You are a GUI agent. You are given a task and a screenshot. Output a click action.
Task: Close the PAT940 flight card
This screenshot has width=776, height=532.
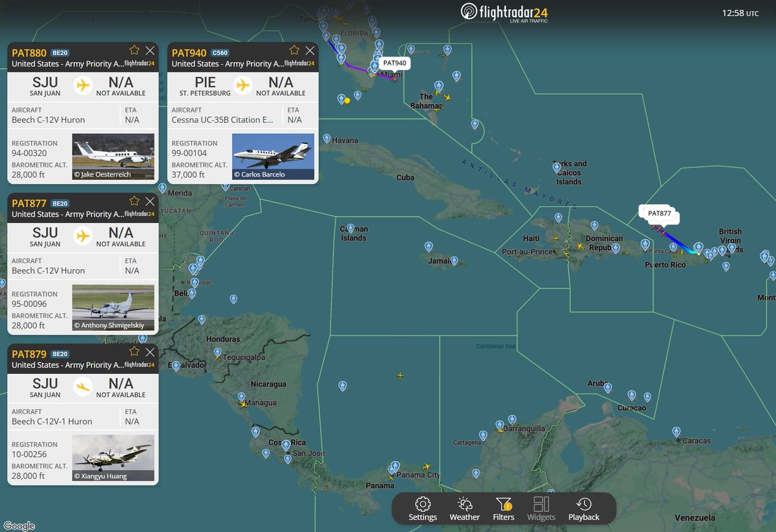point(310,50)
